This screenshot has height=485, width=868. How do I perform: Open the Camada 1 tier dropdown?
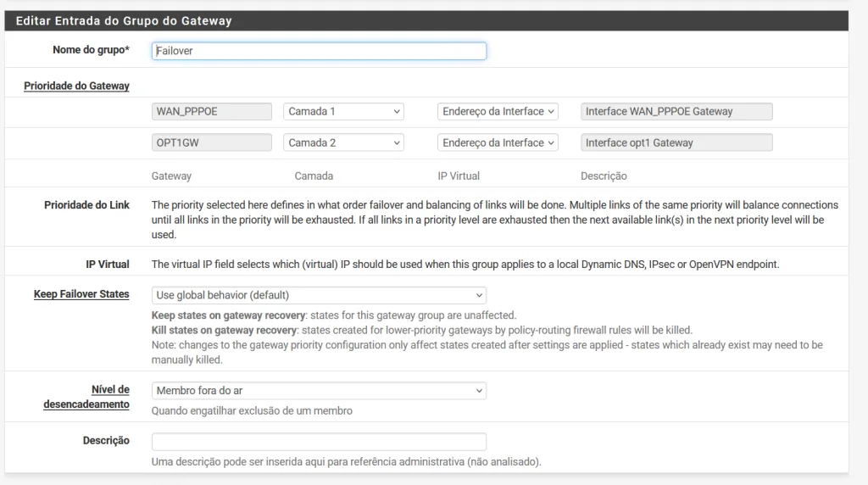pos(343,111)
